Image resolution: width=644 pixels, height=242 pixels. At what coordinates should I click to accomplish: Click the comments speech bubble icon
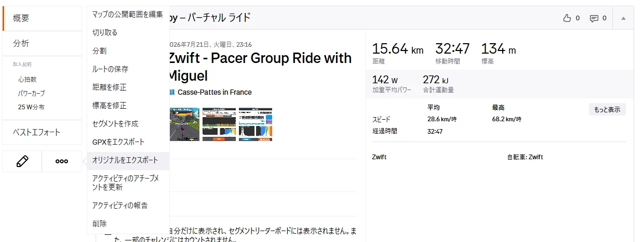click(594, 18)
